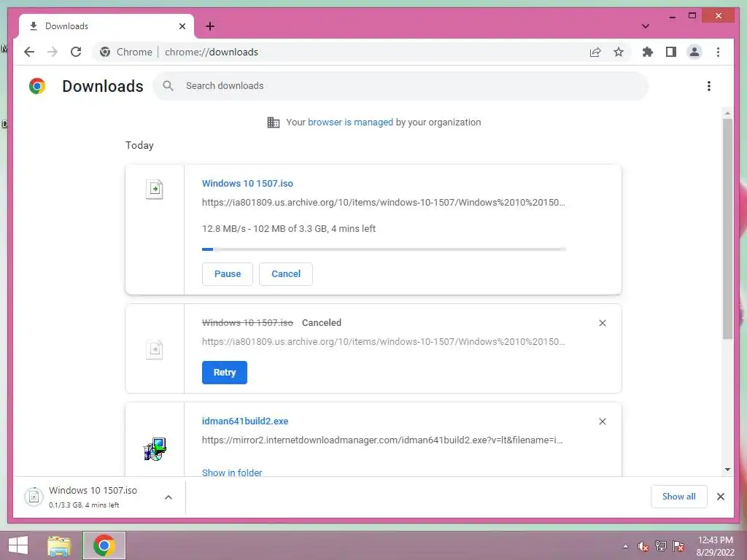Click the idman641build2.exe installer icon
Viewport: 747px width, 560px height.
(155, 449)
